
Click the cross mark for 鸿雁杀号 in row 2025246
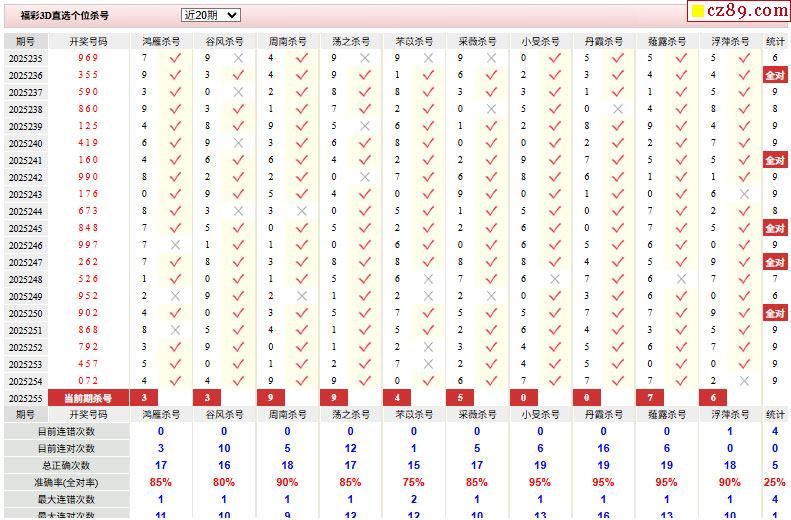click(x=175, y=245)
